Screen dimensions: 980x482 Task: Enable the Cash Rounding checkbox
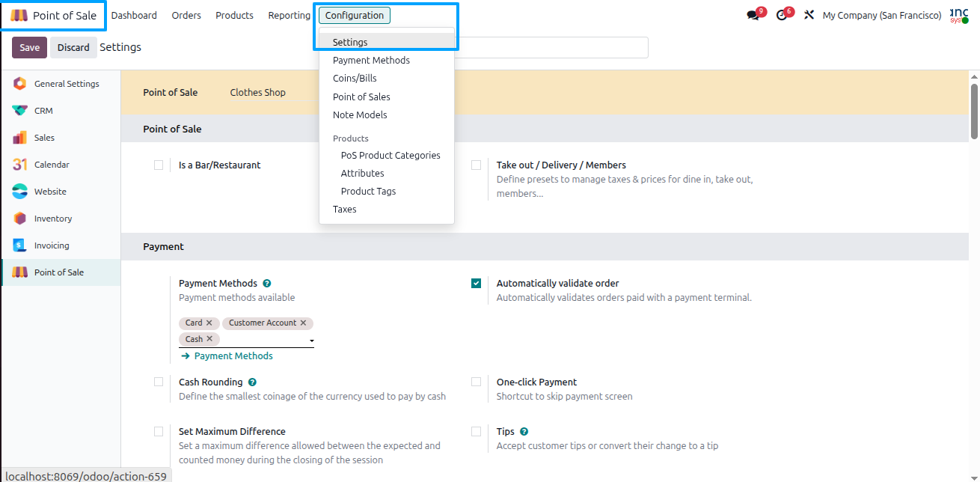point(159,382)
